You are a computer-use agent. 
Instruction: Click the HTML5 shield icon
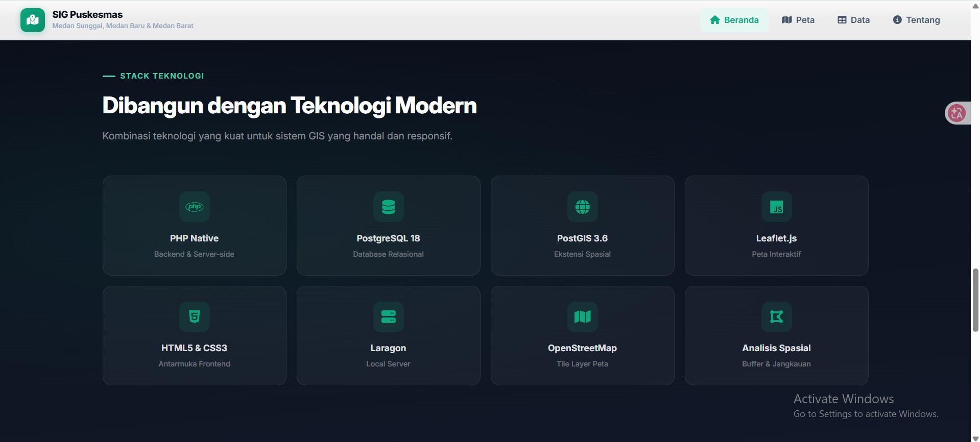(194, 316)
